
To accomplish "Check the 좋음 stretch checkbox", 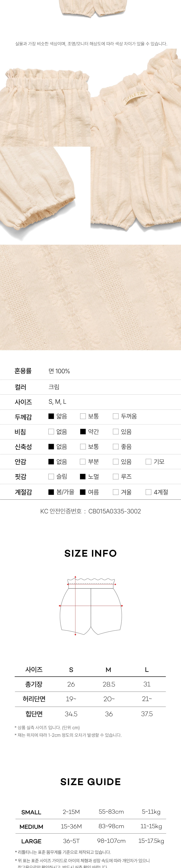I will coord(116,447).
